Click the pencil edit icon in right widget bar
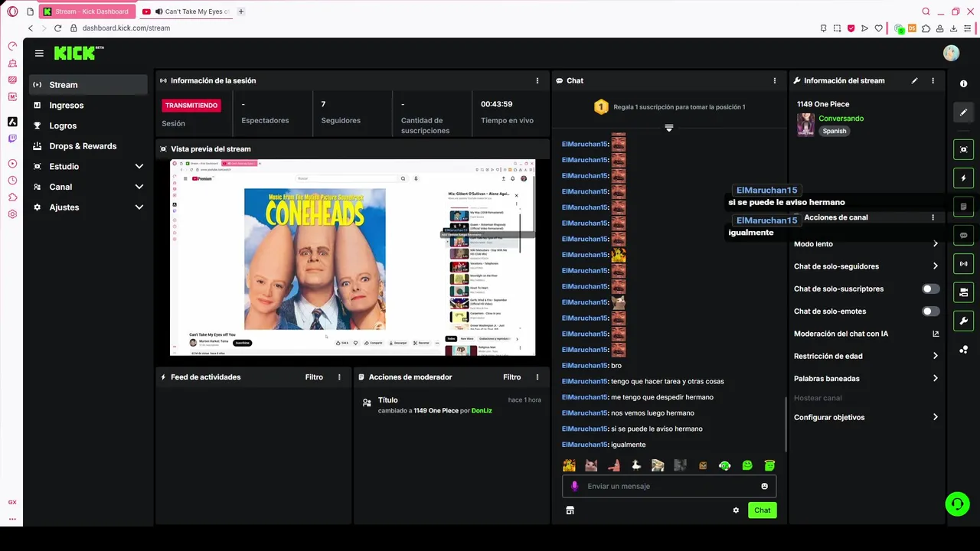Screen dimensions: 980x551 (x=964, y=112)
